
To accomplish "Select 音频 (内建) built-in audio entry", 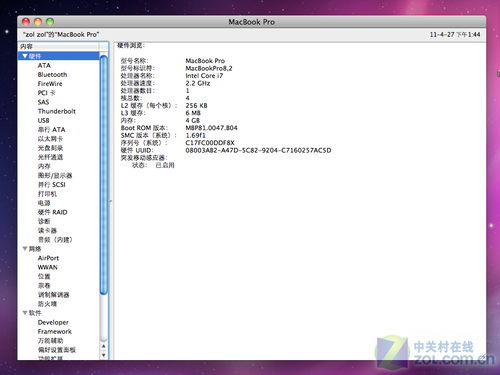I will [55, 239].
